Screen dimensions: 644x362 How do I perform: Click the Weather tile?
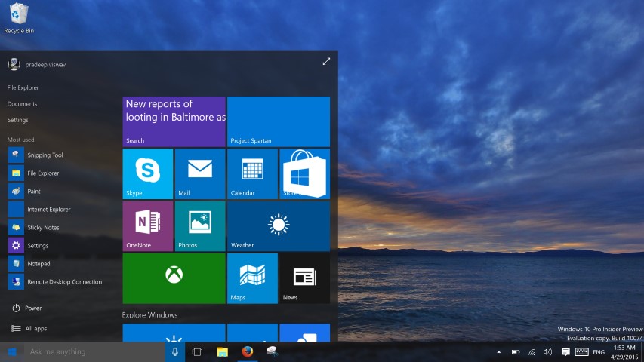tap(278, 225)
